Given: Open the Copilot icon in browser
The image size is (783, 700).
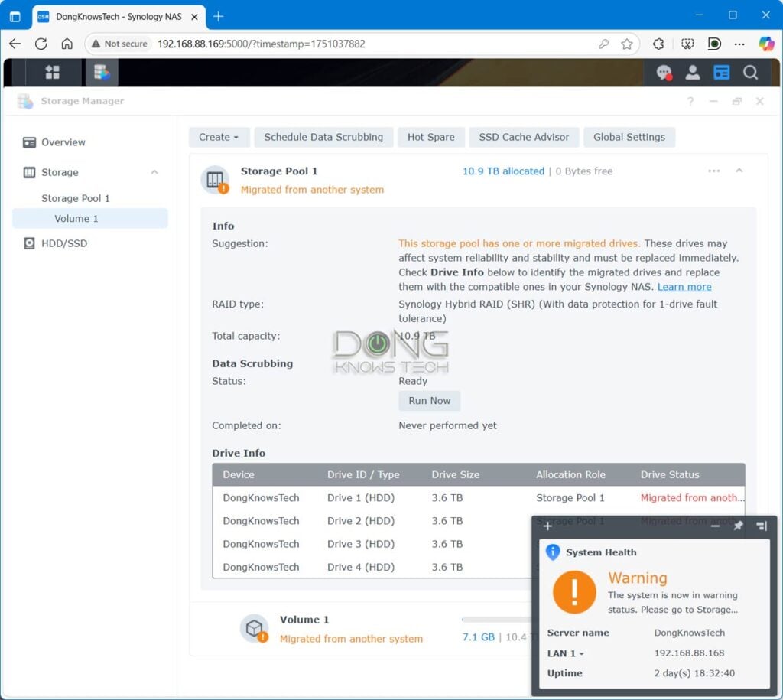Looking at the screenshot, I should [766, 44].
